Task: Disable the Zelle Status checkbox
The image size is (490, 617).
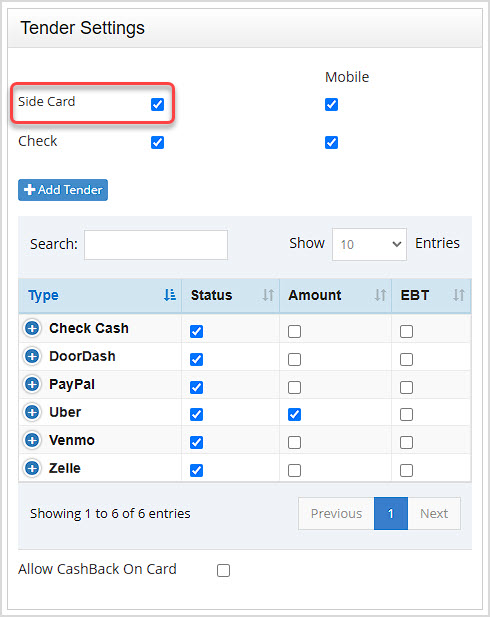Action: click(196, 470)
